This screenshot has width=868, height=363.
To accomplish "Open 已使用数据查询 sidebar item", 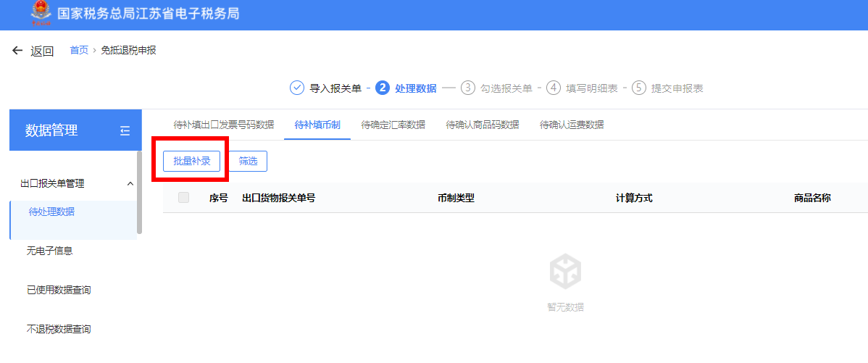I will (x=59, y=290).
